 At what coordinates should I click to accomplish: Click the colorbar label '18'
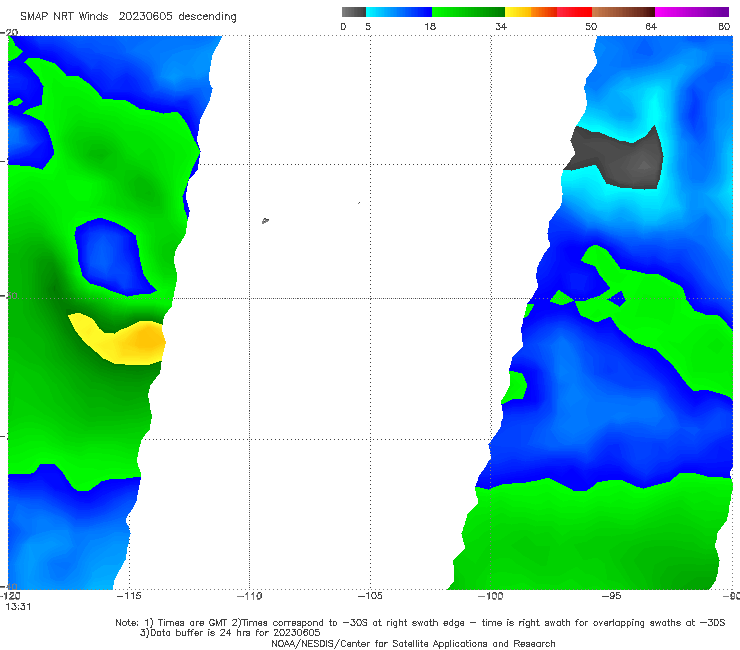[x=430, y=27]
